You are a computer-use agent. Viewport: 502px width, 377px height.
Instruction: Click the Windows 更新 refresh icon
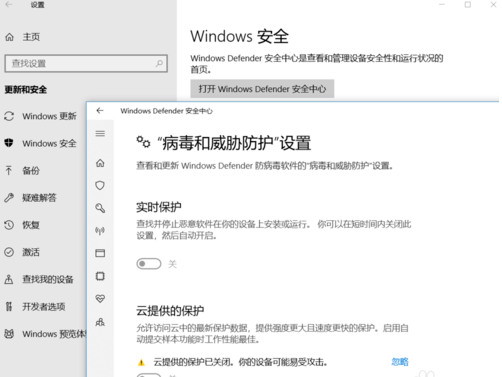pyautogui.click(x=9, y=116)
